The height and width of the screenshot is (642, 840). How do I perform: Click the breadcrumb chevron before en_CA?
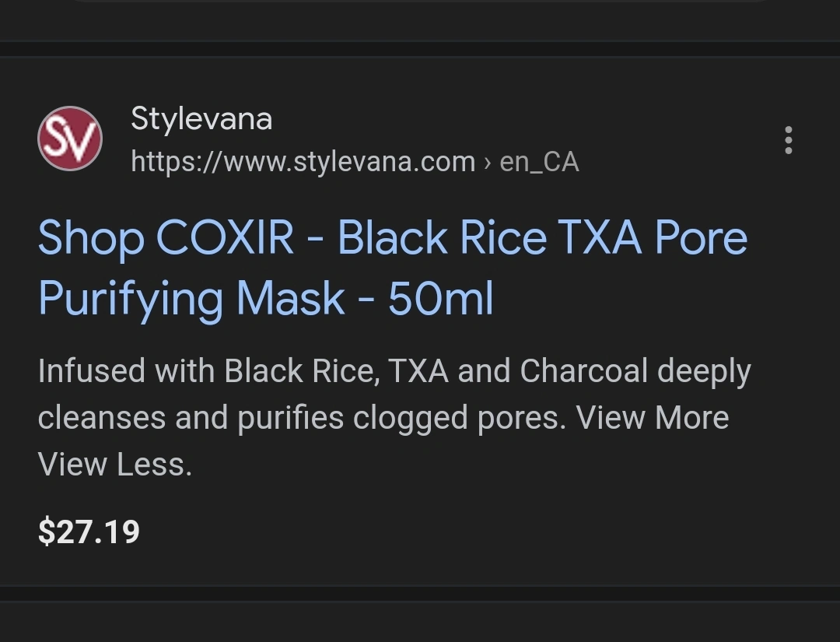(487, 163)
